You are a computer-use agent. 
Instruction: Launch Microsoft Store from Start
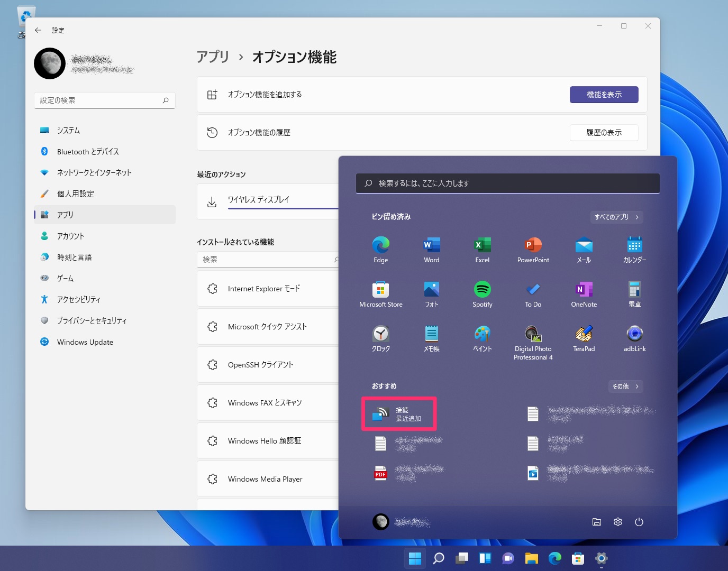[x=380, y=294]
